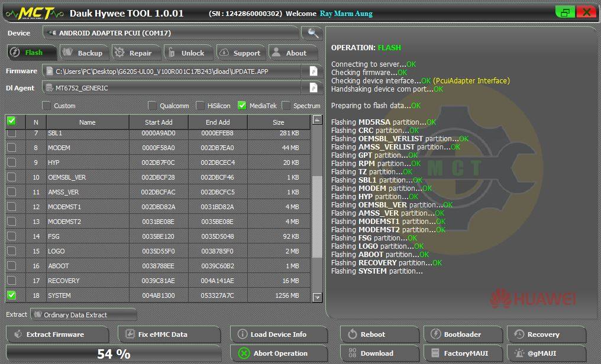Browse for the firmware file using its page icon

tap(313, 71)
